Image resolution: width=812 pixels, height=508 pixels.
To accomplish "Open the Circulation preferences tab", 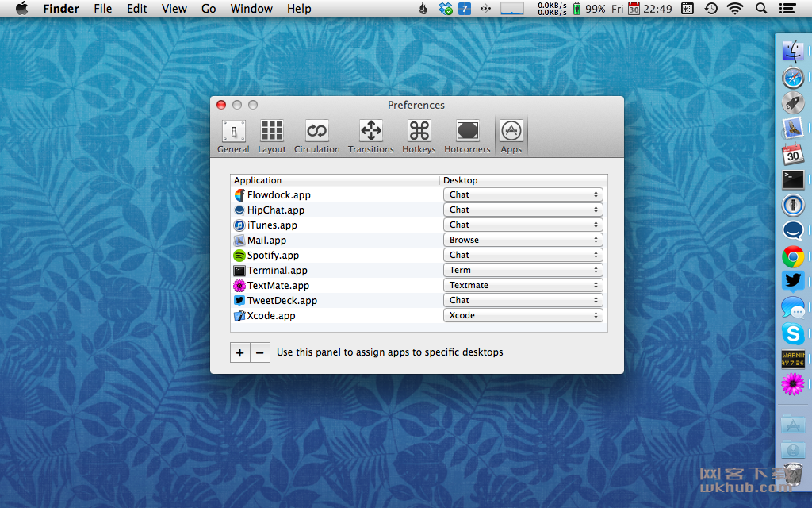I will click(317, 137).
